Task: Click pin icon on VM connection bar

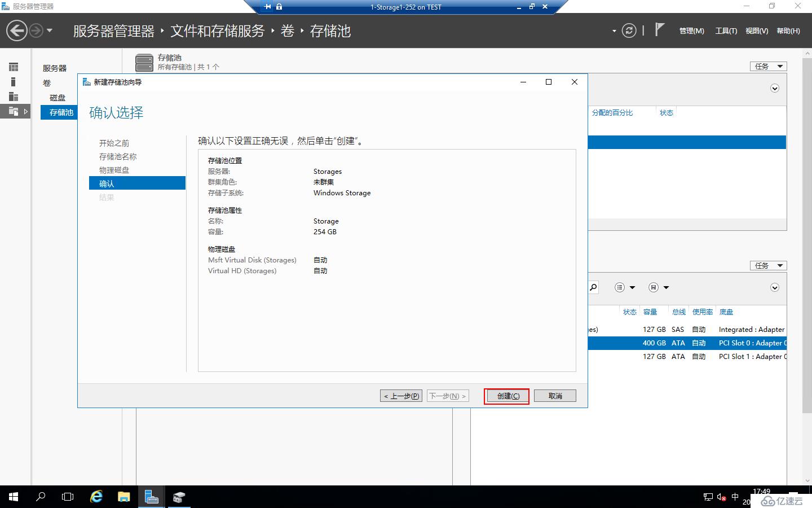Action: point(267,7)
